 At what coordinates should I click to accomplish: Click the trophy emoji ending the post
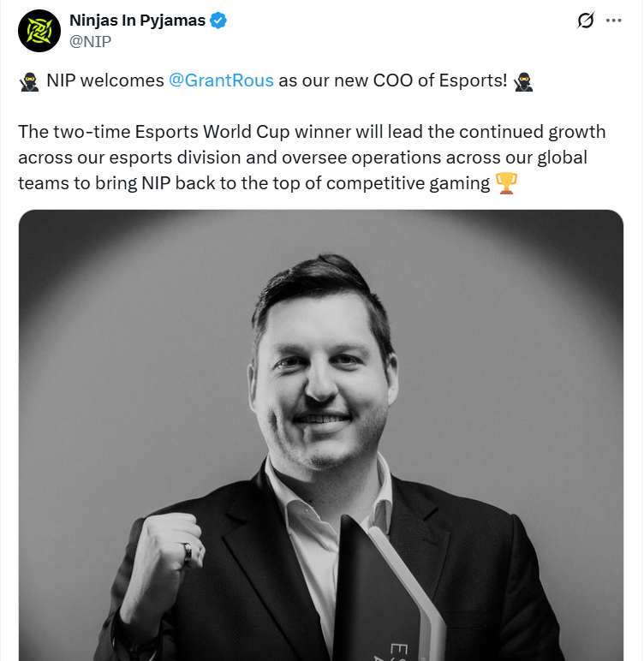point(507,184)
